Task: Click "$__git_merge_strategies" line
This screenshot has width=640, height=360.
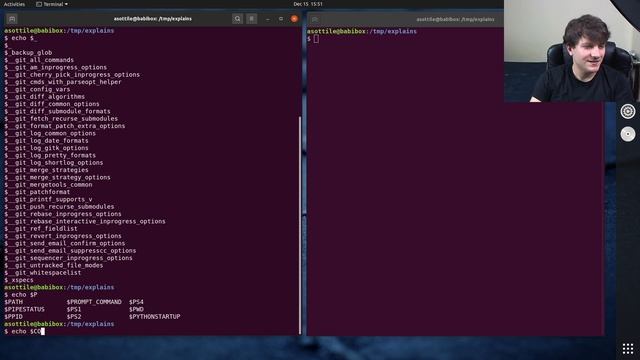Action: (46, 170)
